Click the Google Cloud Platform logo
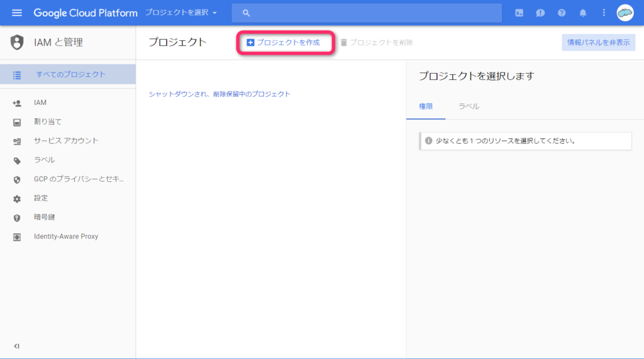Viewport: 644px width, 359px height. [86, 13]
